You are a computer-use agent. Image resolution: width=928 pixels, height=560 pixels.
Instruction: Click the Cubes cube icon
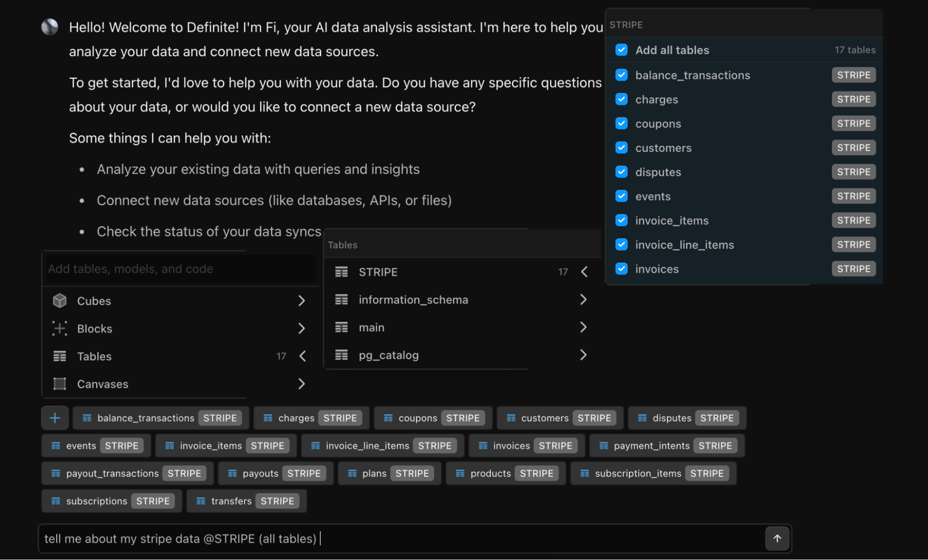click(60, 301)
